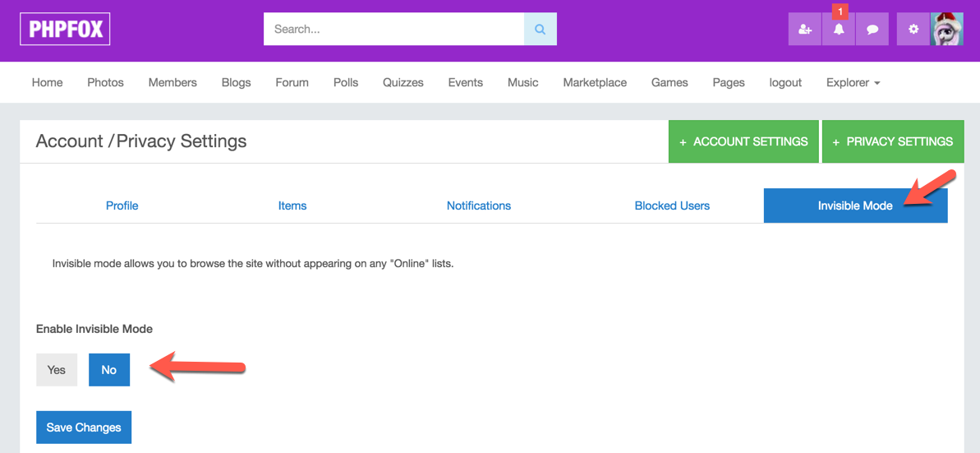Open the messages chat bubble icon
This screenshot has width=980, height=453.
pyautogui.click(x=872, y=30)
